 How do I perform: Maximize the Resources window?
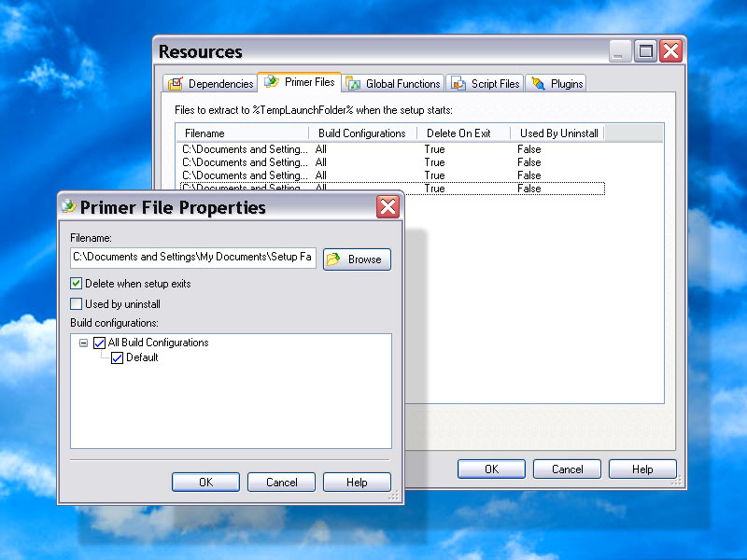645,51
